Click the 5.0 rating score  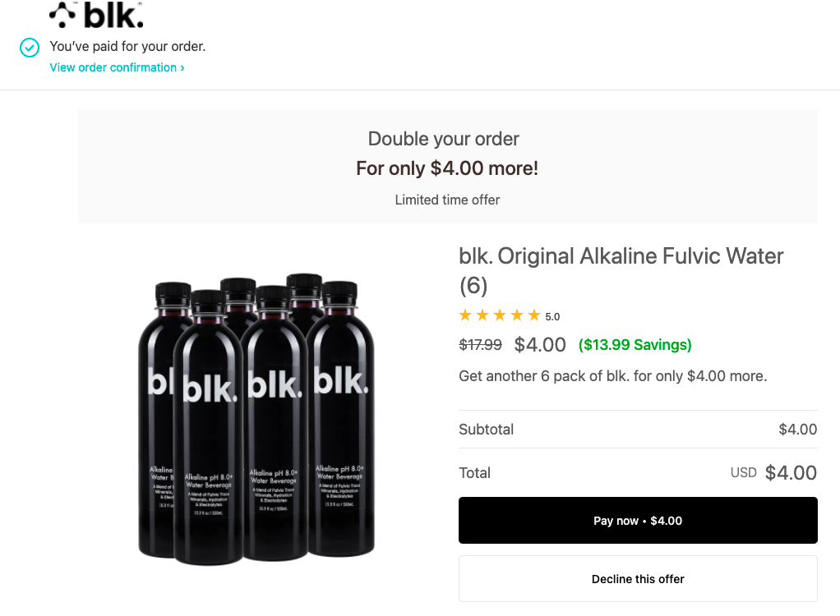click(552, 316)
